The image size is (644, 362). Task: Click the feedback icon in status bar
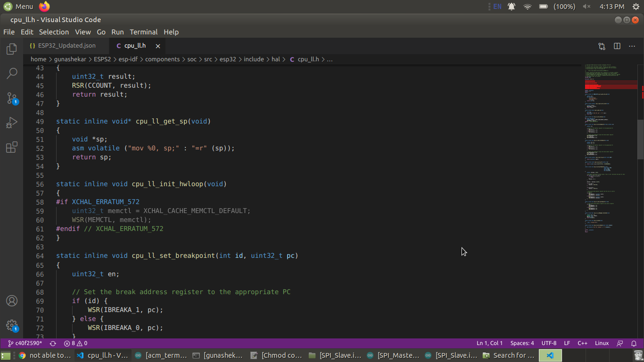tap(620, 344)
